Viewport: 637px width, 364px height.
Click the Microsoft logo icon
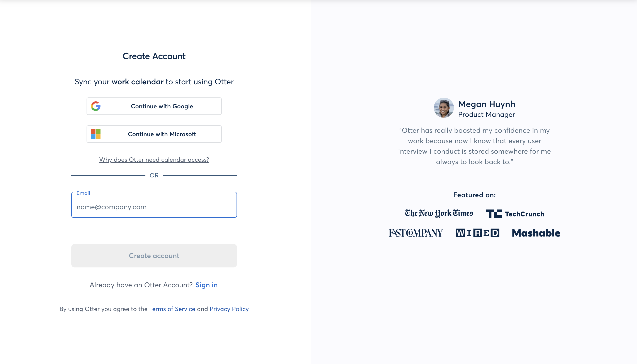pos(96,134)
